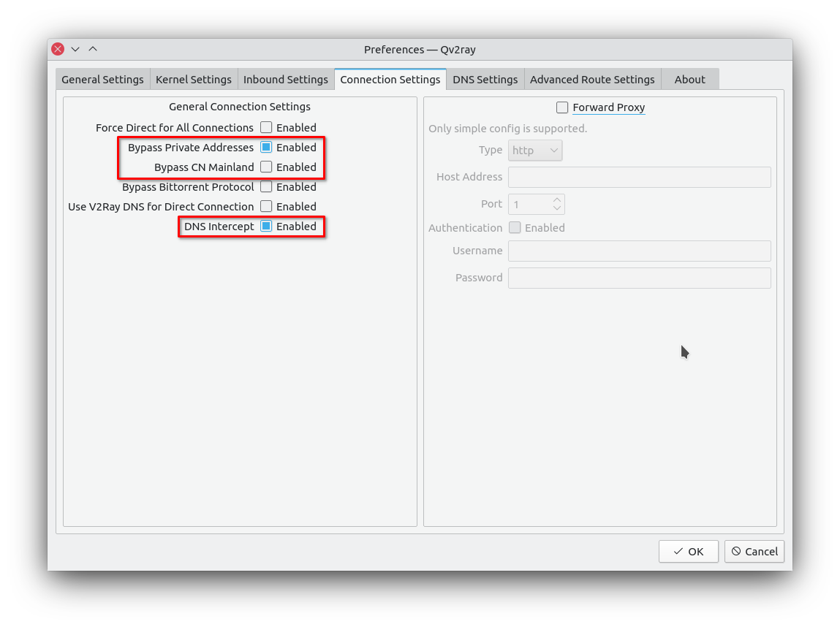The height and width of the screenshot is (627, 840).
Task: Close the Preferences window with red X
Action: click(x=58, y=49)
